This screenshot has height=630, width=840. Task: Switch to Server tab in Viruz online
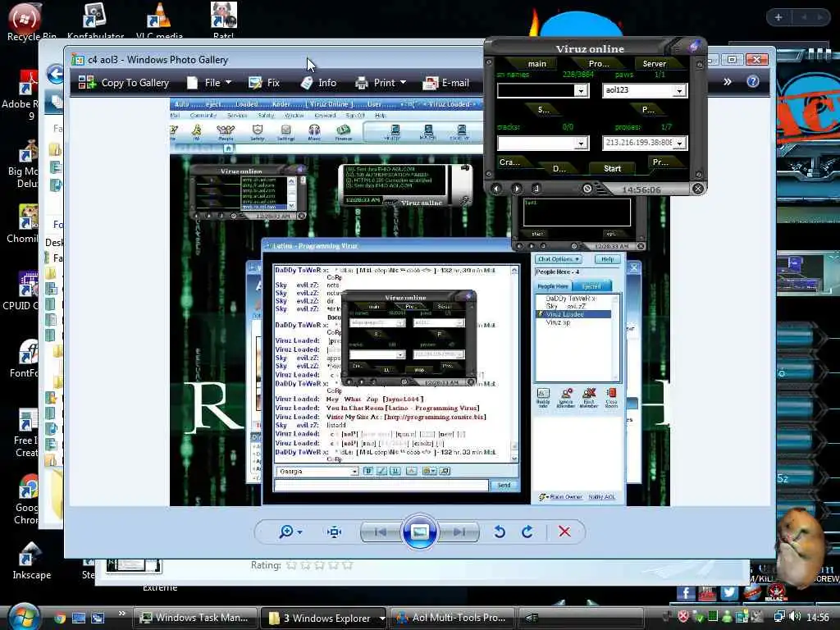(654, 63)
